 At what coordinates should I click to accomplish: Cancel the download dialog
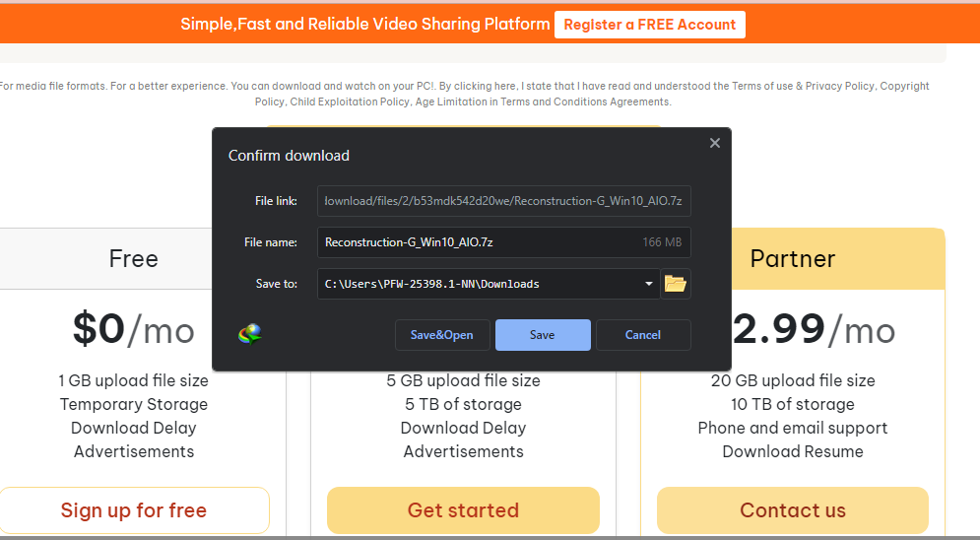click(643, 335)
